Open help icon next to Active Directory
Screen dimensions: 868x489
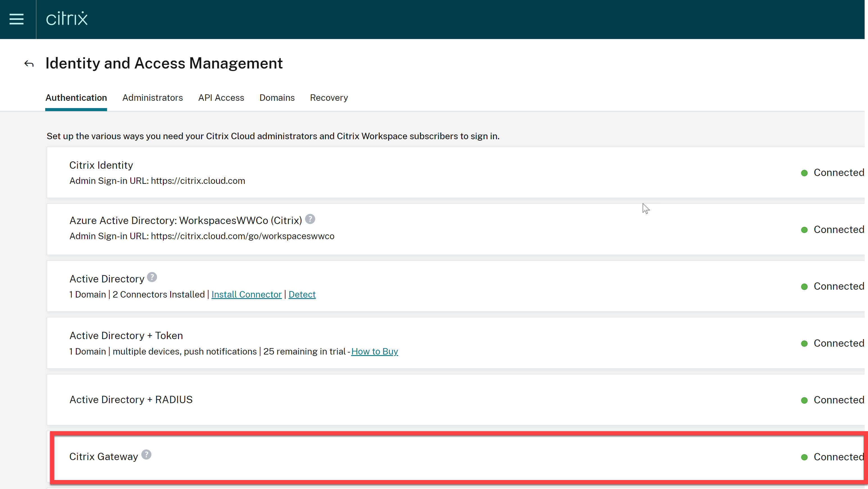click(152, 277)
